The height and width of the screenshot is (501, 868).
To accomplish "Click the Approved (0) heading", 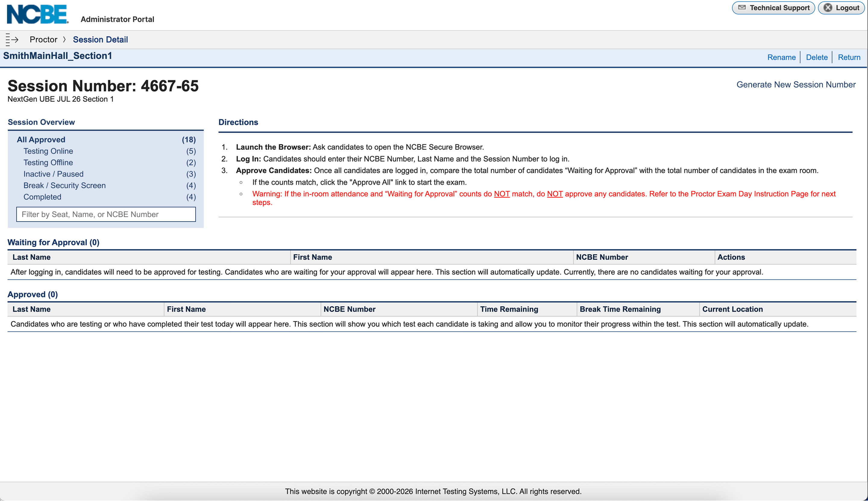I will click(x=33, y=294).
